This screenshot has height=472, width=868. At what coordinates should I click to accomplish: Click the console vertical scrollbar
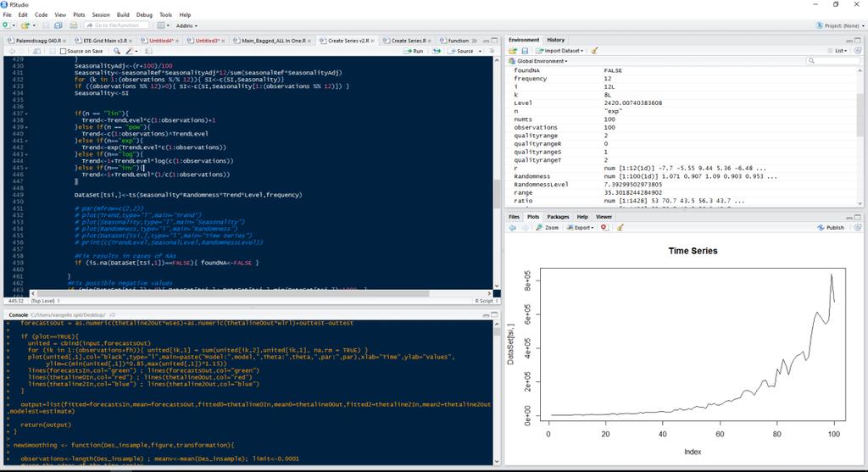tap(497, 391)
